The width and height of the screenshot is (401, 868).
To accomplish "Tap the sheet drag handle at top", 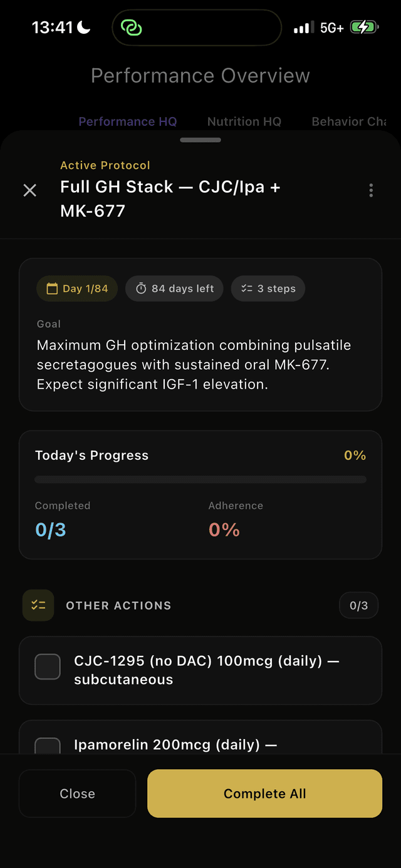I will (200, 140).
